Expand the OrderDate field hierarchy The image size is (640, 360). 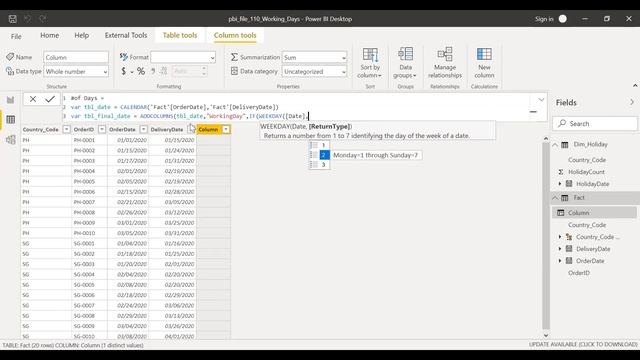(x=560, y=260)
